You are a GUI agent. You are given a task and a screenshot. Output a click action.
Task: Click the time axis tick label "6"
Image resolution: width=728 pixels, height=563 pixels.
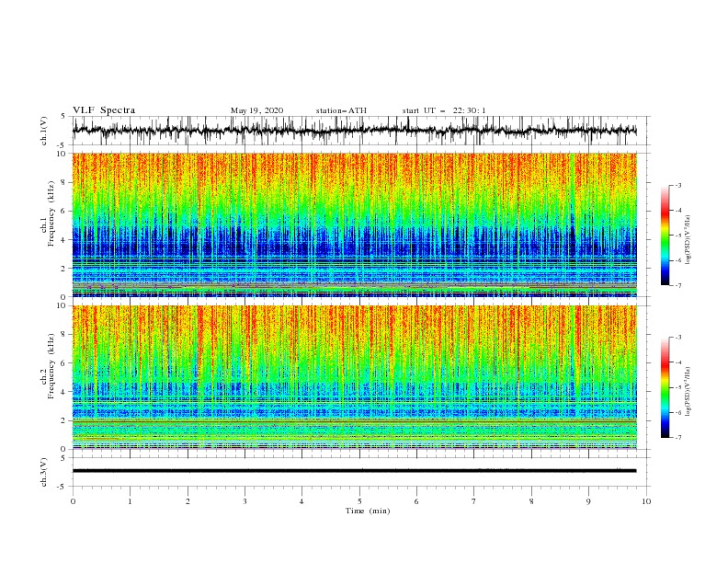coord(416,501)
